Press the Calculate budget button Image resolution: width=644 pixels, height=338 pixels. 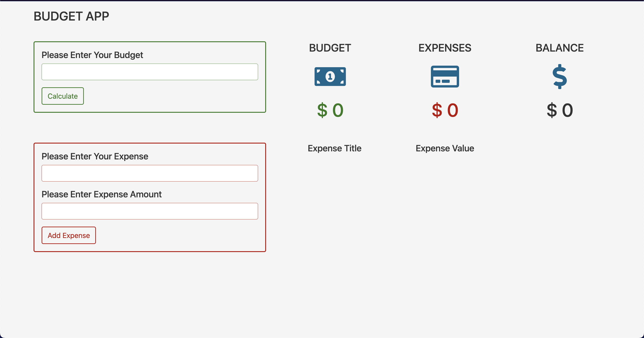pyautogui.click(x=63, y=96)
